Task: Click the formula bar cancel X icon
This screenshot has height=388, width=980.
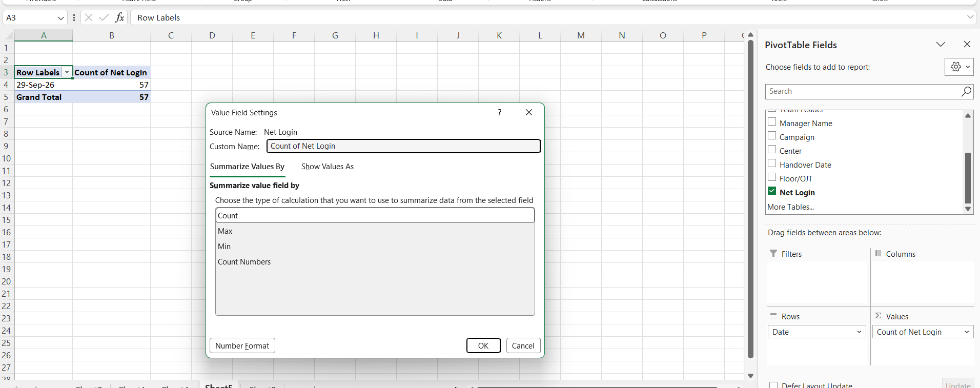Action: pos(89,17)
